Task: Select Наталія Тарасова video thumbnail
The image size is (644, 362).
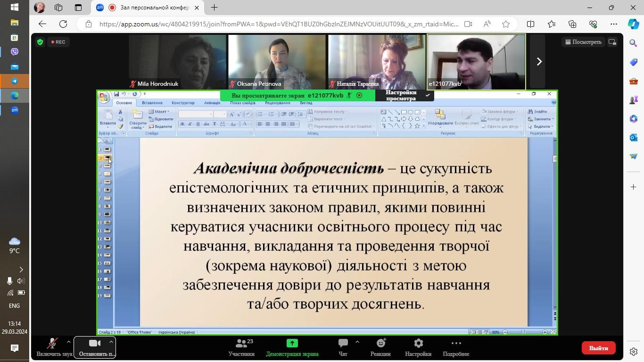Action: click(x=377, y=62)
